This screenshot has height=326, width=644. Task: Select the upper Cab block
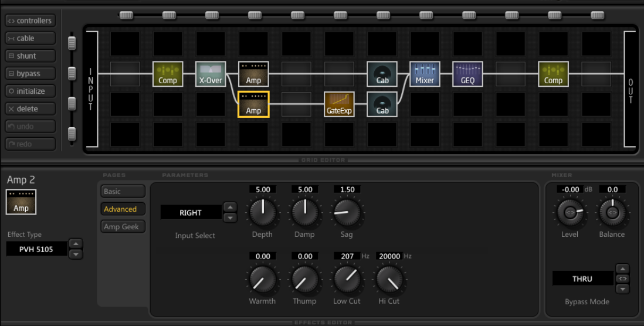[382, 74]
